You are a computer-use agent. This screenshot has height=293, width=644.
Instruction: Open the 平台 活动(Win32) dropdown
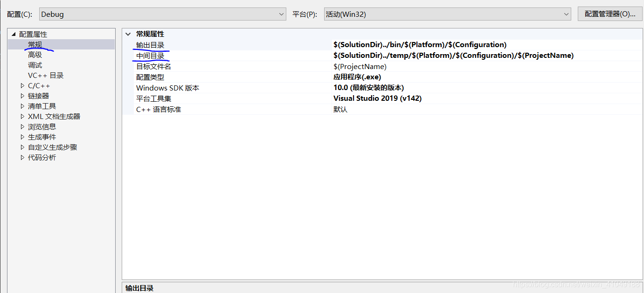(x=448, y=14)
